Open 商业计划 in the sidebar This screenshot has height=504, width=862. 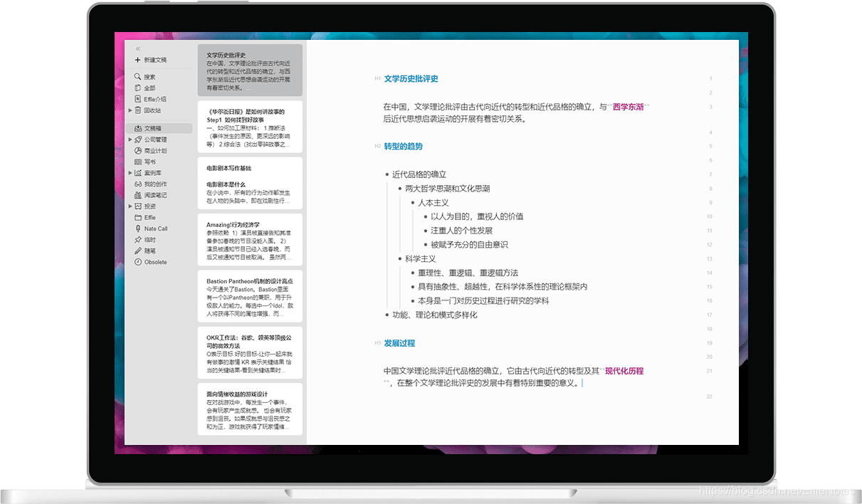[154, 149]
